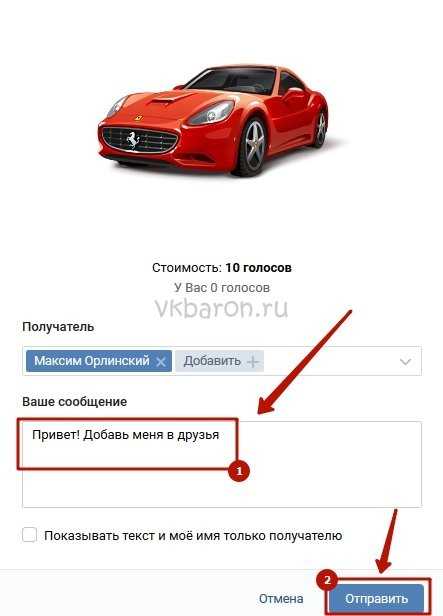Click the red circled number 2 marker
Screen dimensions: 443x616
pyautogui.click(x=327, y=580)
